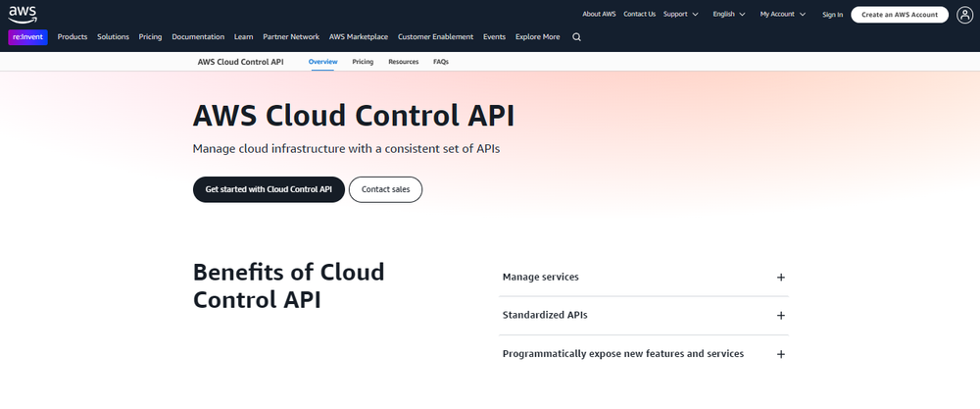Image resolution: width=980 pixels, height=409 pixels.
Task: Open the Customer Enablement menu
Action: pyautogui.click(x=436, y=37)
